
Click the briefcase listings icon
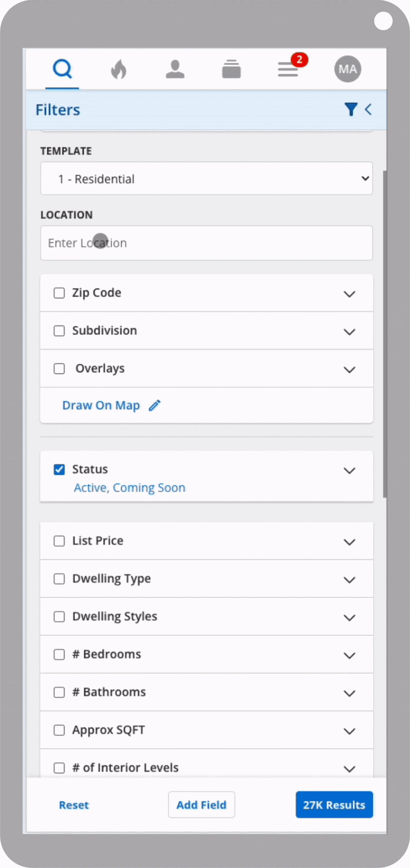click(x=231, y=69)
